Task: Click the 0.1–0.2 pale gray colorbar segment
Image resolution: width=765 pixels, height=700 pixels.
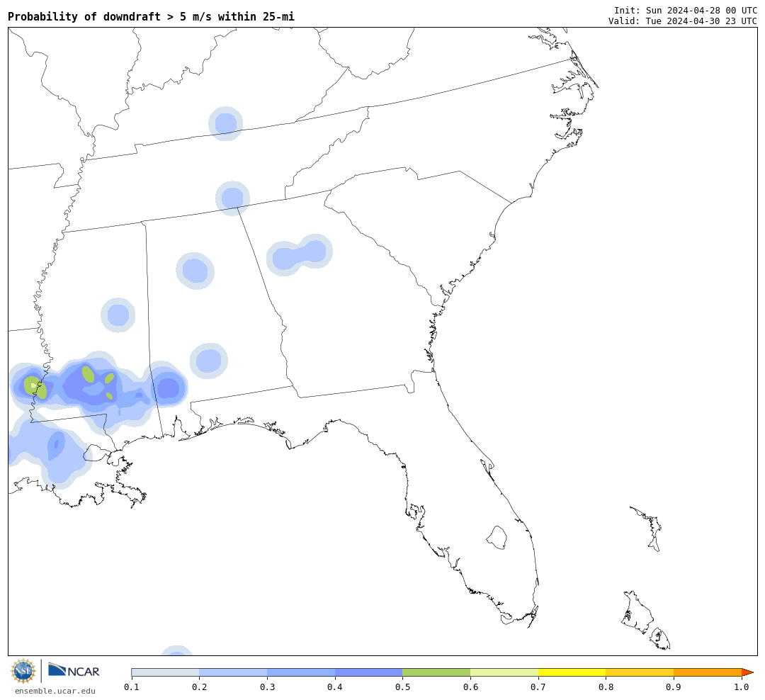Action: pos(165,672)
